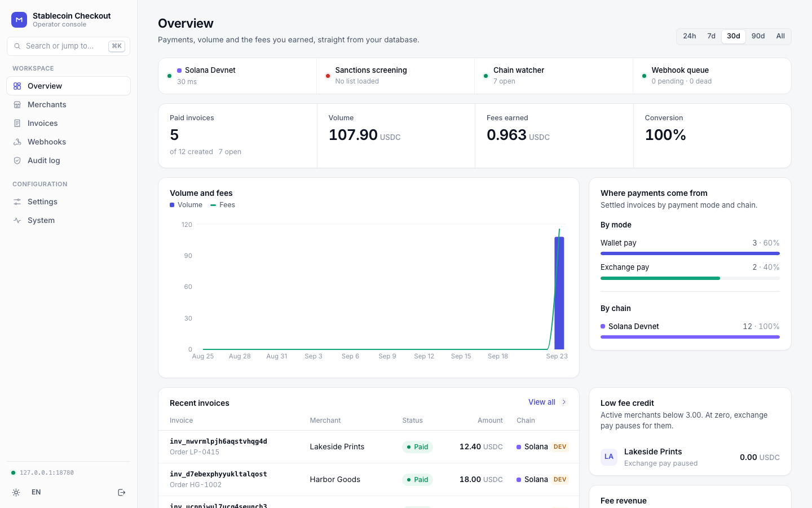Click the arrow icon beside View all

pos(564,402)
